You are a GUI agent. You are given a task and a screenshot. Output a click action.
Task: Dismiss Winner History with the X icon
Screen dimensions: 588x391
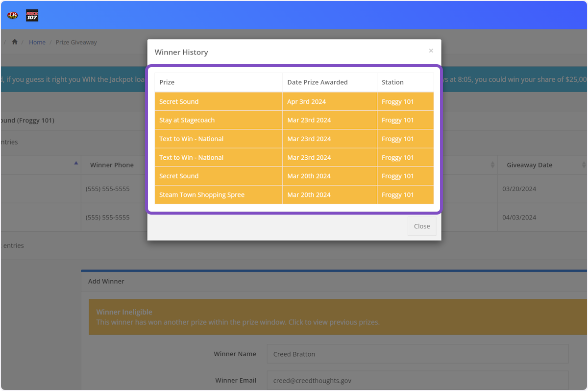pos(431,50)
